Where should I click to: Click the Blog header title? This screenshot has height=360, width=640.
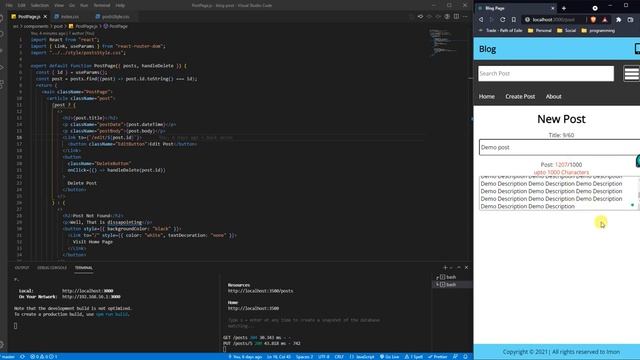[x=487, y=49]
